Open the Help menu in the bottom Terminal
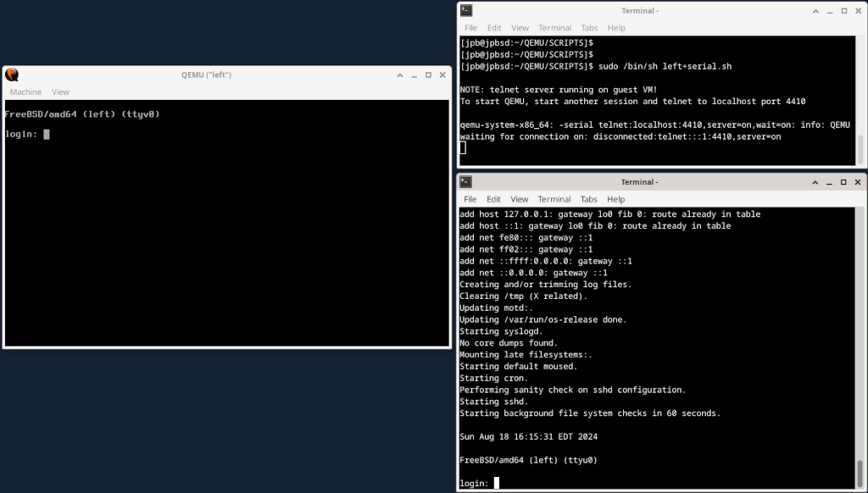868x493 pixels. (615, 198)
